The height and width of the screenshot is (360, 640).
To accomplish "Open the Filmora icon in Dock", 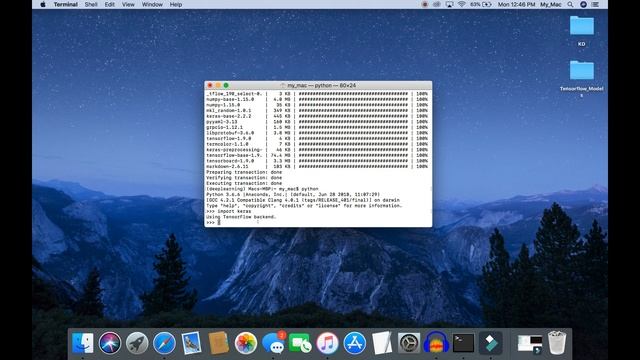I will 491,342.
